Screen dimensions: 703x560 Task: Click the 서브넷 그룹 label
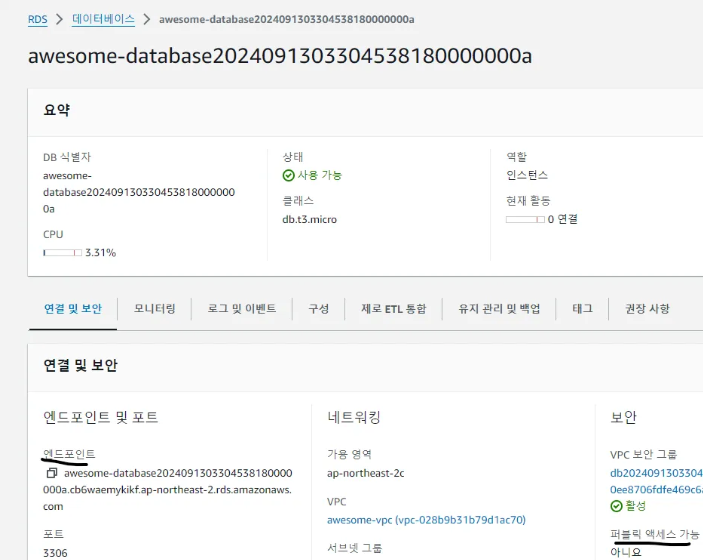354,548
